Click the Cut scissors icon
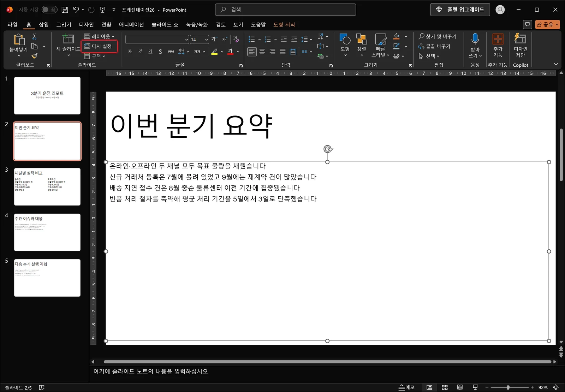This screenshot has height=392, width=565. click(34, 36)
